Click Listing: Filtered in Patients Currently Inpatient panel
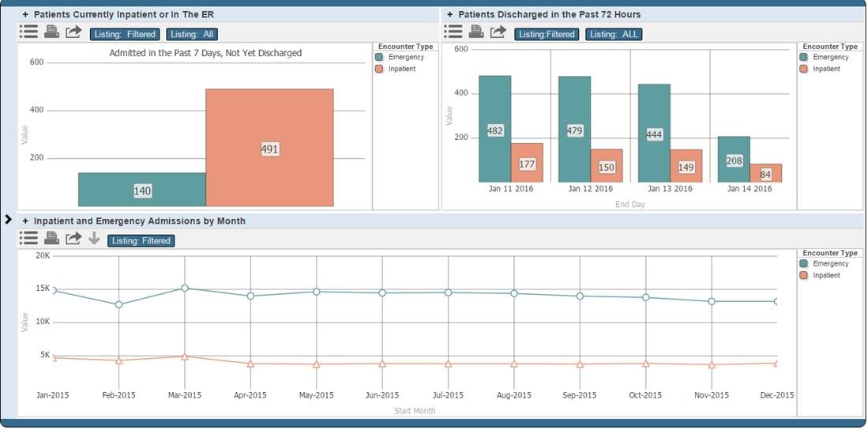Screen dimensions: 868x430 (125, 34)
